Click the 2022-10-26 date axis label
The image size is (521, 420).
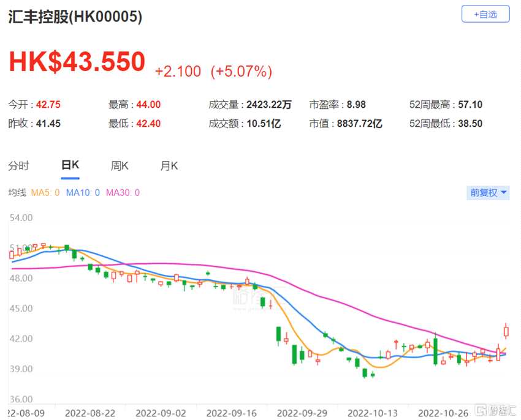pyautogui.click(x=443, y=413)
